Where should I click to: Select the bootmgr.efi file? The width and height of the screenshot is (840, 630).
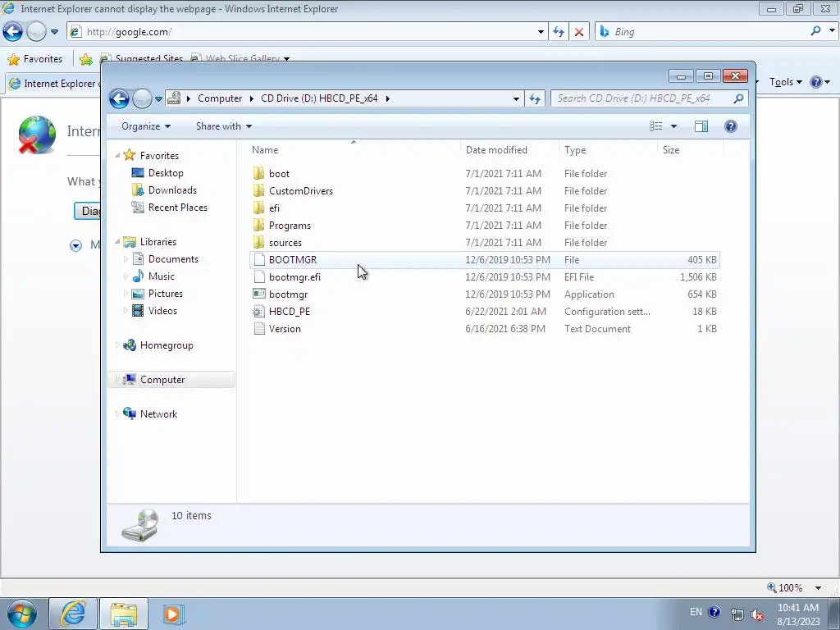(x=484, y=277)
